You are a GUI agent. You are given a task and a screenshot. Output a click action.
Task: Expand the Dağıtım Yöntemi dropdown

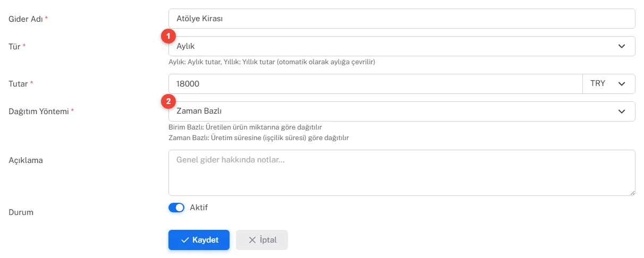[402, 111]
